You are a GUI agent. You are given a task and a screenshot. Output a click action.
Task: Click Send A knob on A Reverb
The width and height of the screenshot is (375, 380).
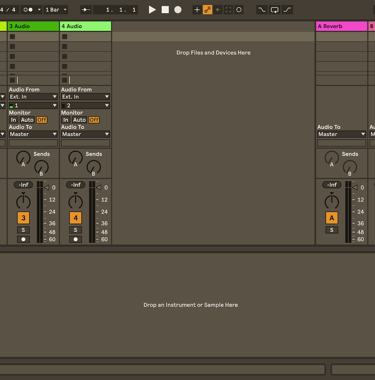[x=331, y=158]
